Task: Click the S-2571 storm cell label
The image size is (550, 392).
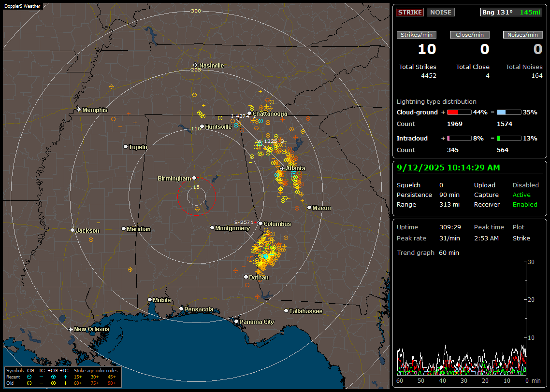Action: [x=244, y=223]
